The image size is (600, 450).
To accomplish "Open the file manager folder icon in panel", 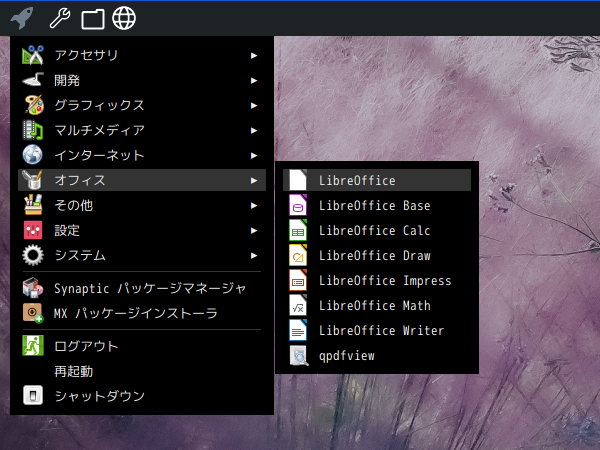I will [x=93, y=19].
